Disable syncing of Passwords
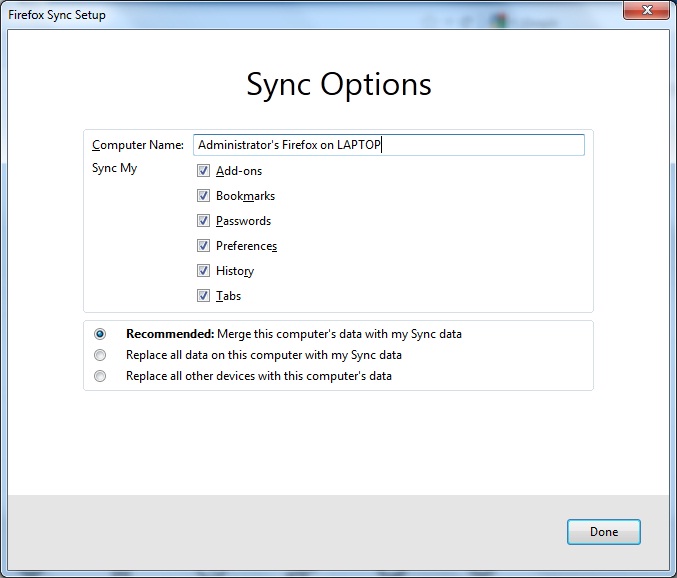The width and height of the screenshot is (677, 578). click(203, 221)
